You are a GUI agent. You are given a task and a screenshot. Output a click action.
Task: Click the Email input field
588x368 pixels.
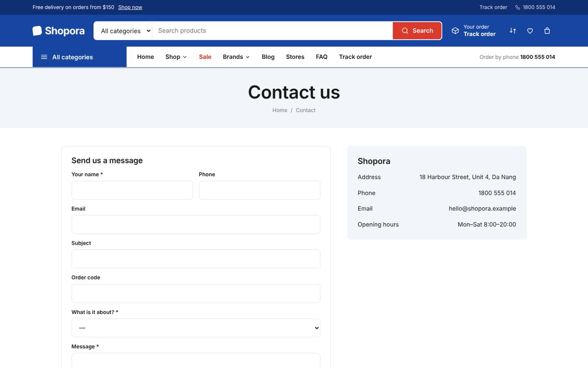pos(196,224)
